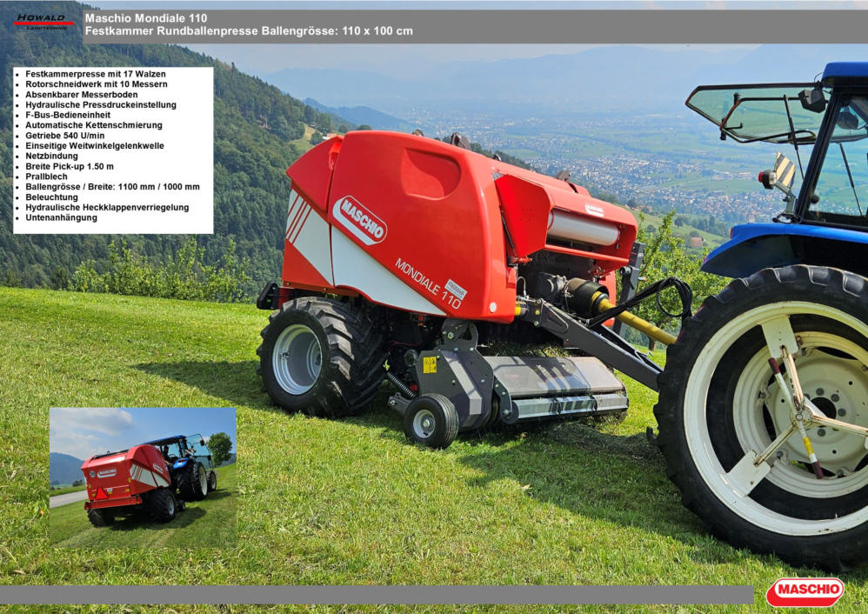Viewport: 868px width, 614px height.
Task: Click the 'Hydraulische Heckklappenverriegelung' list item
Action: click(x=107, y=208)
